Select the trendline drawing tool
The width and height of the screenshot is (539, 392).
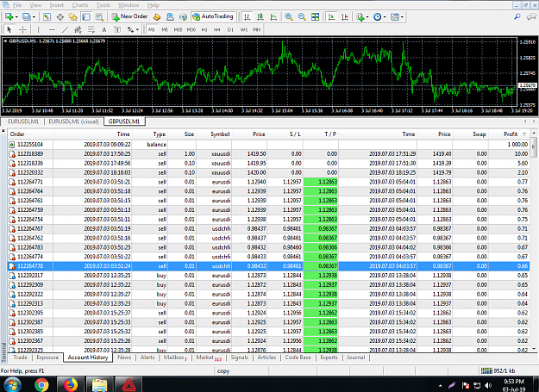tap(65, 30)
